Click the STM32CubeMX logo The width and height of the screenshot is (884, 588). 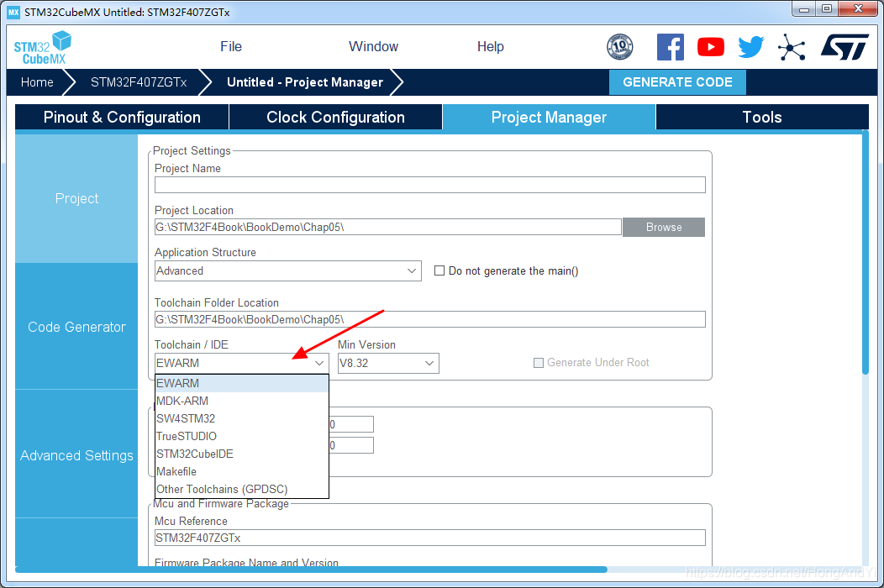(x=42, y=48)
